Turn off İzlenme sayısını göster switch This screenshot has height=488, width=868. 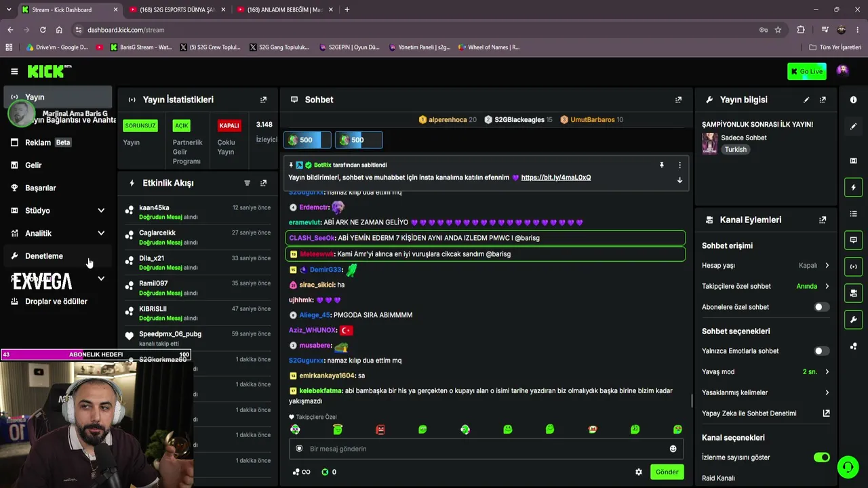coord(821,457)
